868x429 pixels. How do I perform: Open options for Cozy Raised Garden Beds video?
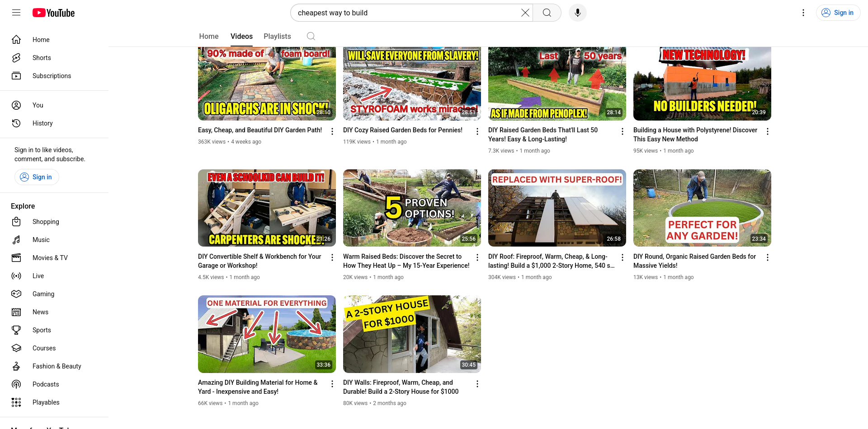click(x=477, y=131)
